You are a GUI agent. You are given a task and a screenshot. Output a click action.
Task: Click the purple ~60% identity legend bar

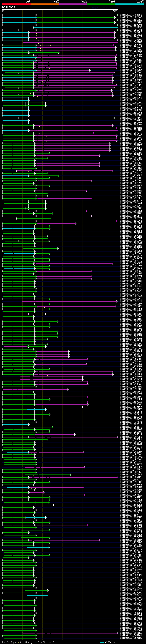[73, 4]
